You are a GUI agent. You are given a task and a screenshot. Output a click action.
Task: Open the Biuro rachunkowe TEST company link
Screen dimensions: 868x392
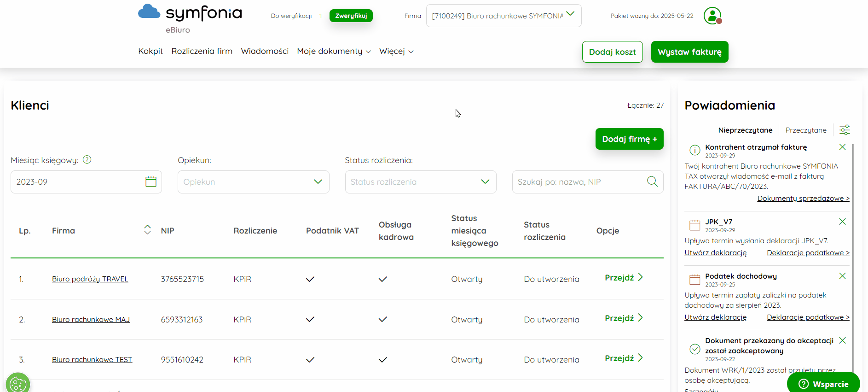pyautogui.click(x=92, y=360)
